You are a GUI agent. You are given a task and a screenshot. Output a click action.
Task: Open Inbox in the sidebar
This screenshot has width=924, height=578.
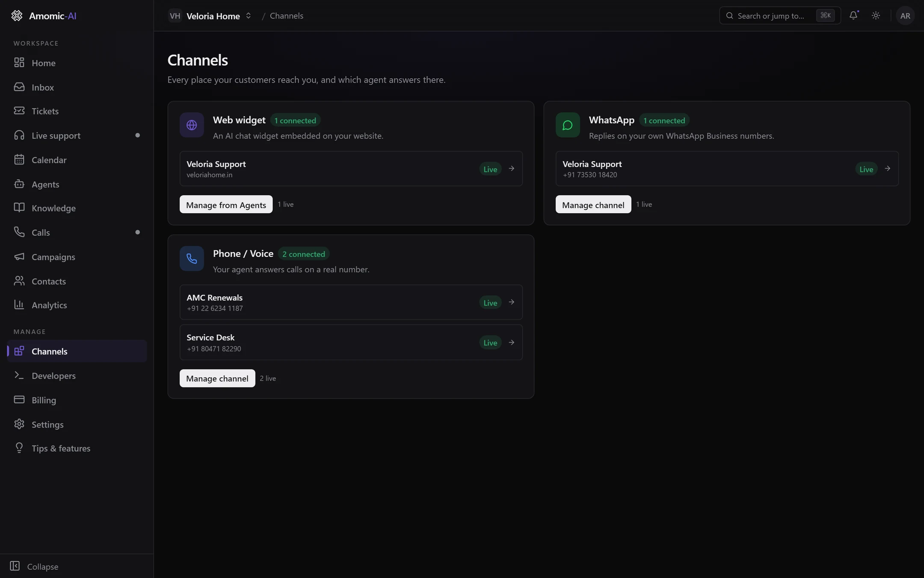(x=77, y=87)
